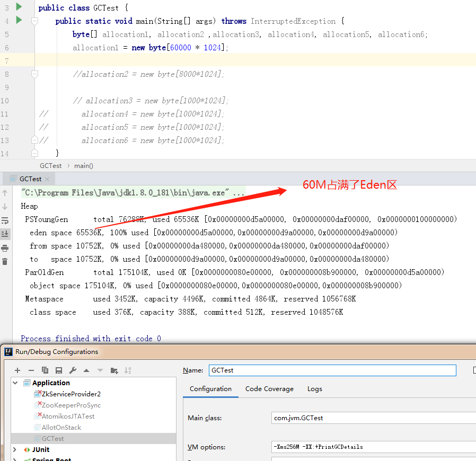
Task: Sort configurations alphabetically
Action: pyautogui.click(x=128, y=370)
